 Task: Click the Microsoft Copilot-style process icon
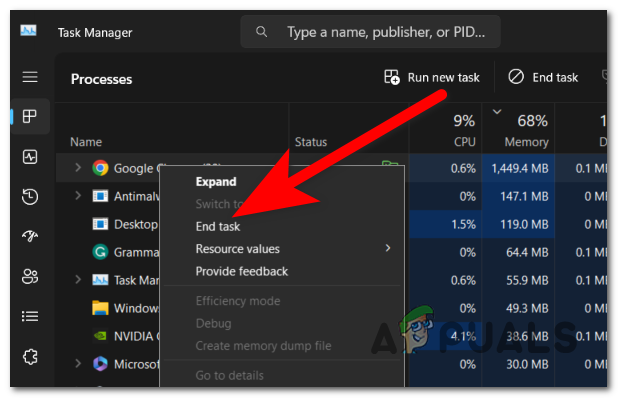(x=100, y=364)
